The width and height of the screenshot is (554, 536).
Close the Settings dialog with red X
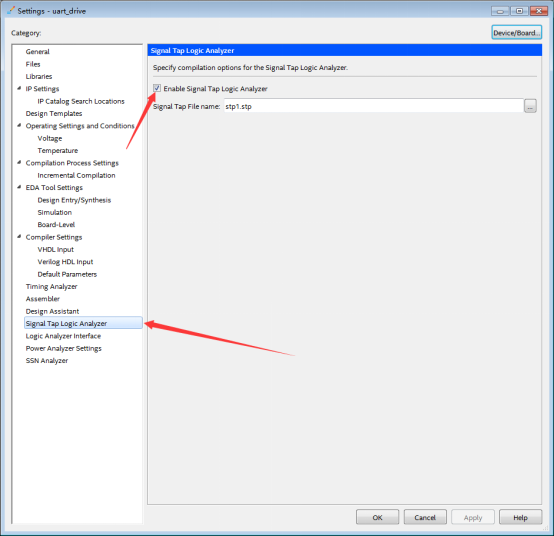(x=538, y=11)
